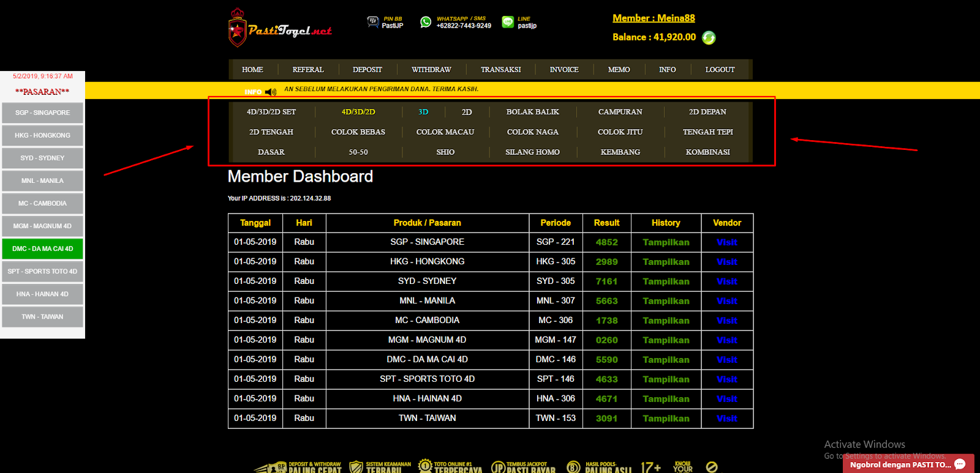Refresh balance with green circular icon
This screenshot has width=980, height=473.
click(x=709, y=38)
